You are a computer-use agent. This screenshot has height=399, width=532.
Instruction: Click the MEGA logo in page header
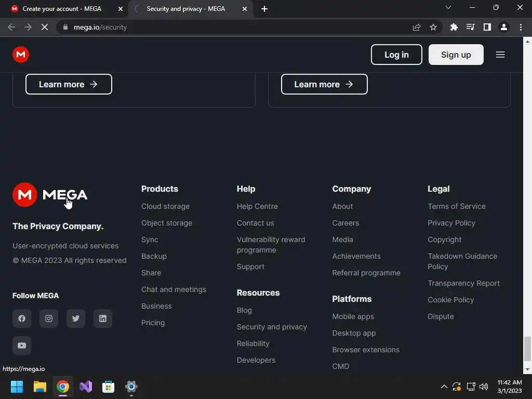[x=21, y=55]
